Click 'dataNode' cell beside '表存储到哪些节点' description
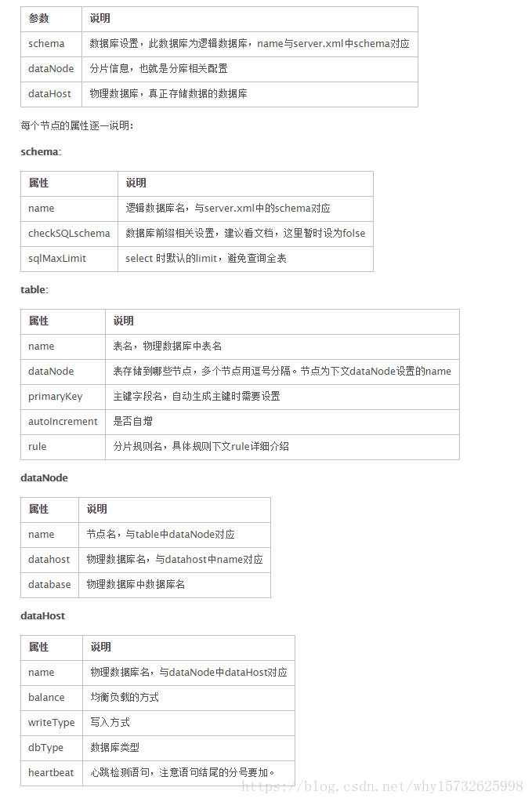The image size is (532, 802). click(x=63, y=372)
